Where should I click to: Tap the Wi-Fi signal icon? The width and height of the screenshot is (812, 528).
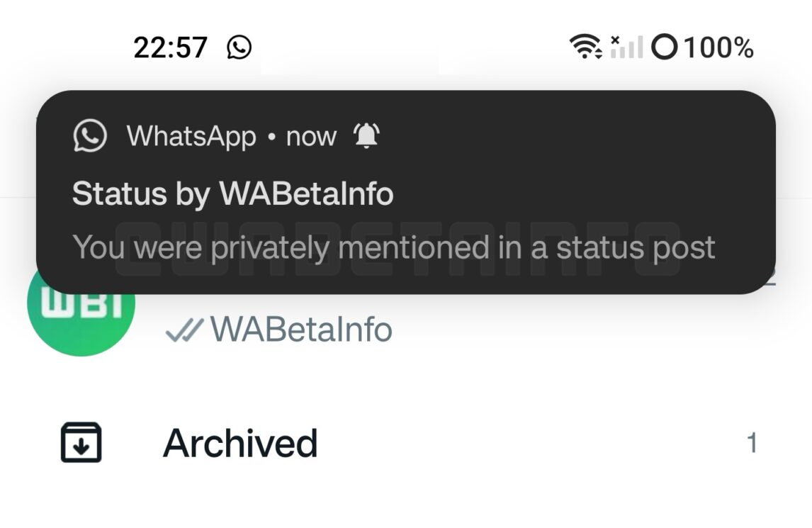pyautogui.click(x=586, y=47)
